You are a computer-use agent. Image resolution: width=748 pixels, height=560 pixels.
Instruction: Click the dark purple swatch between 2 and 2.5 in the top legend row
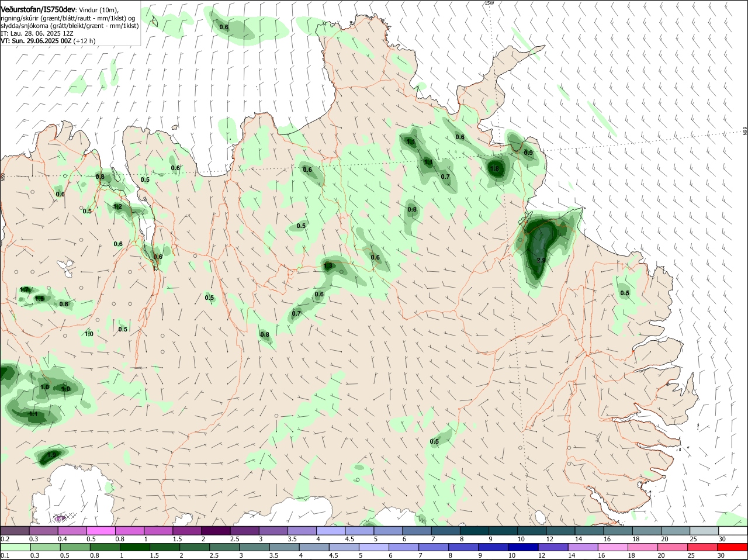(x=216, y=531)
